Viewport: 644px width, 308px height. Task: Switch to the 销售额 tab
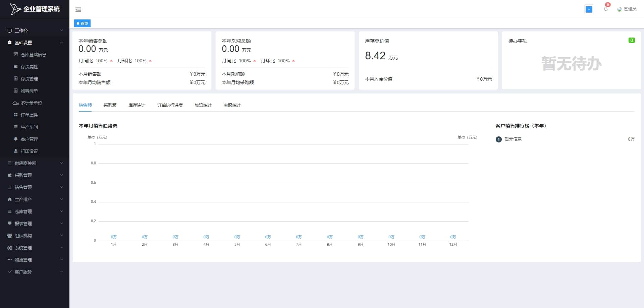(85, 105)
